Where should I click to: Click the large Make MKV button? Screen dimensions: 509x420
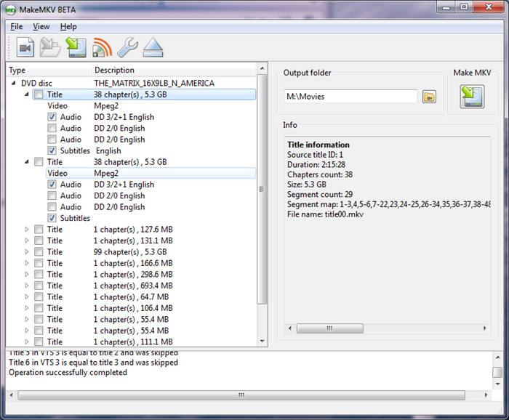pos(472,97)
